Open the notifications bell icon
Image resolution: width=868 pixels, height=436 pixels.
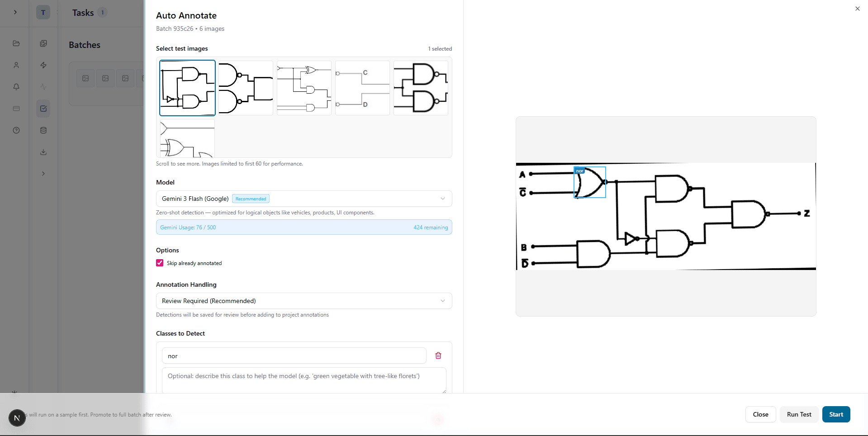16,86
